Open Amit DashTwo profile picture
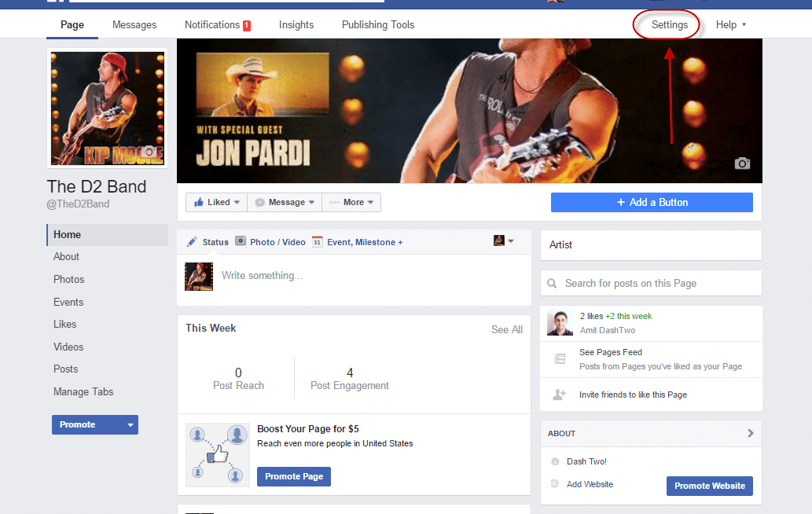The height and width of the screenshot is (514, 812). [x=560, y=323]
